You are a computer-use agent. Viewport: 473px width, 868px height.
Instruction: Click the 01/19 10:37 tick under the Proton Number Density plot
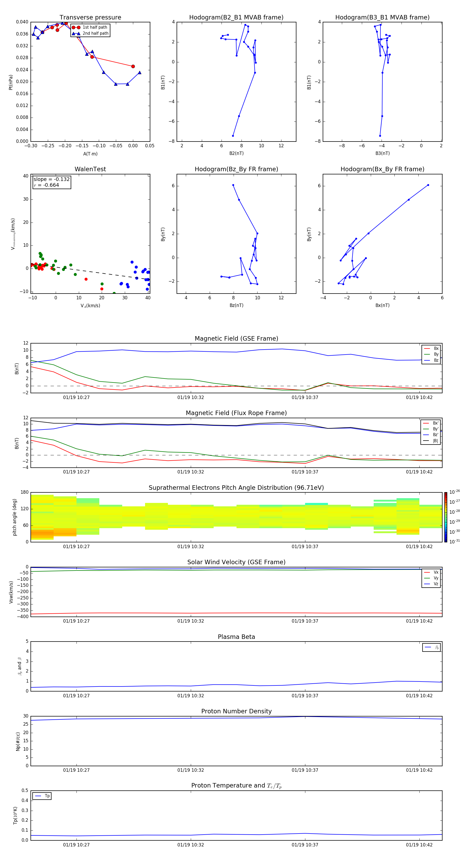coord(305,770)
